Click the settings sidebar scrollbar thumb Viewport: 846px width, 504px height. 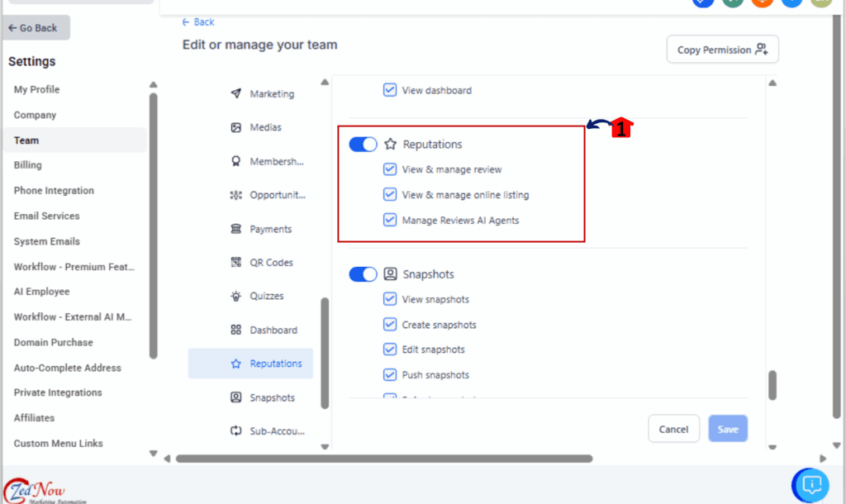pos(153,226)
